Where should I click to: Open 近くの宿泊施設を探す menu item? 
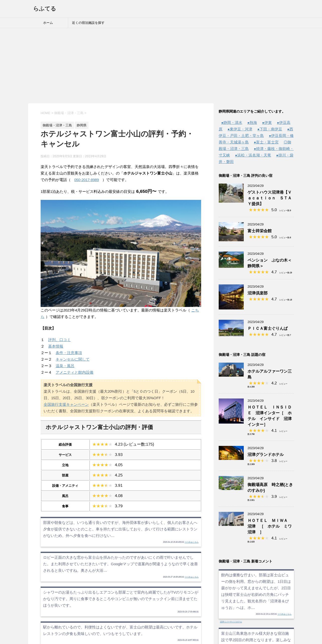[x=88, y=23]
